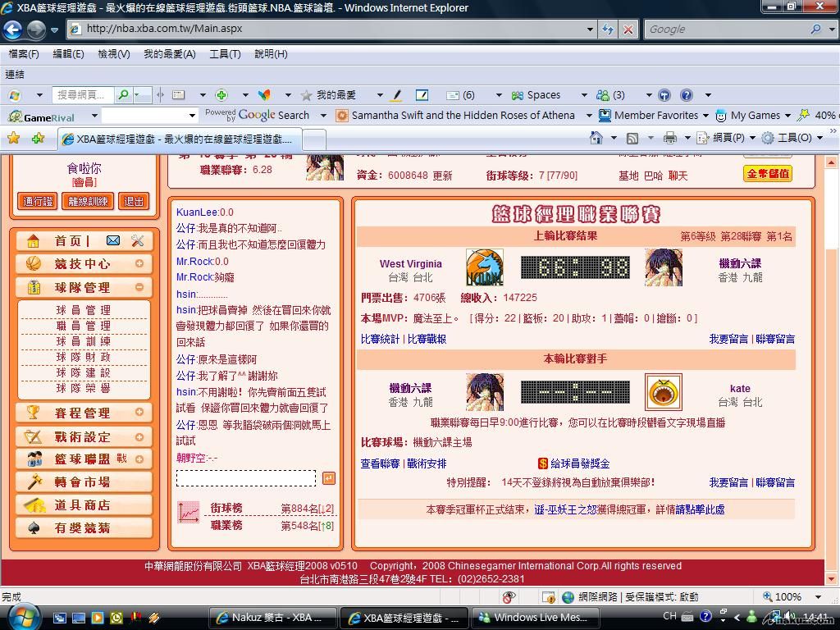This screenshot has width=840, height=630.
Task: Open the West Virginia team logo
Action: 484,267
